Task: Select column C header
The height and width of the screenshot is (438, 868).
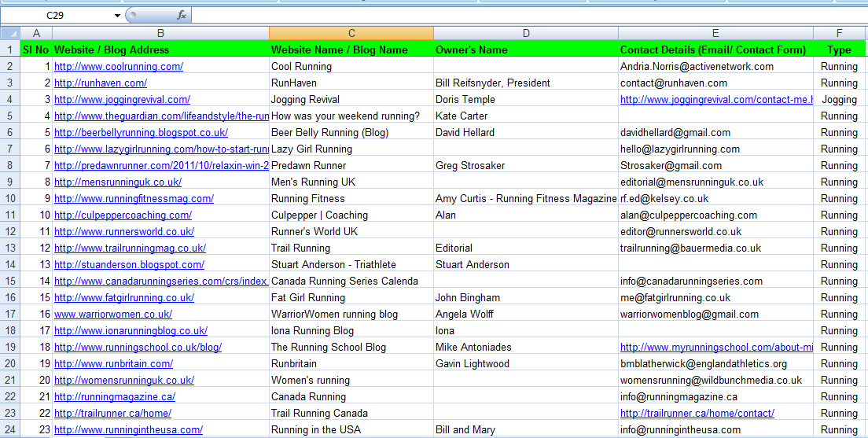Action: coord(351,33)
